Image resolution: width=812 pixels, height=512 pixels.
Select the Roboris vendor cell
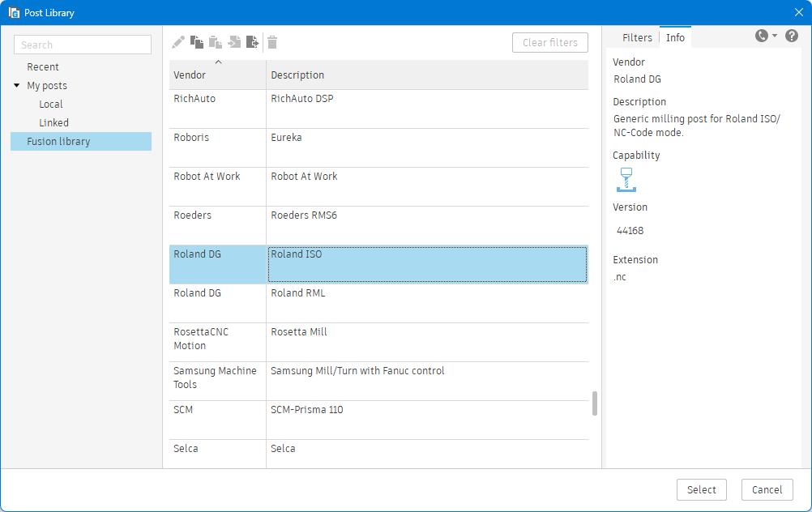217,148
